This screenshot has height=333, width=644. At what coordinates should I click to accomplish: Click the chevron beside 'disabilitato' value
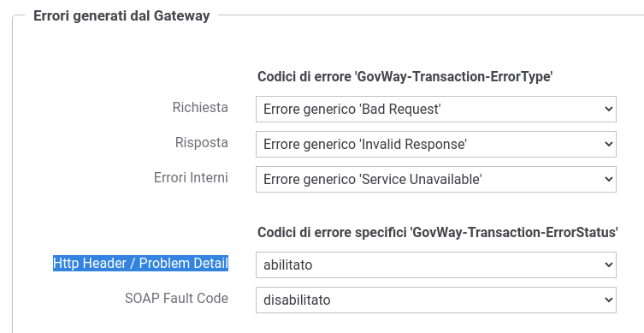pyautogui.click(x=609, y=300)
